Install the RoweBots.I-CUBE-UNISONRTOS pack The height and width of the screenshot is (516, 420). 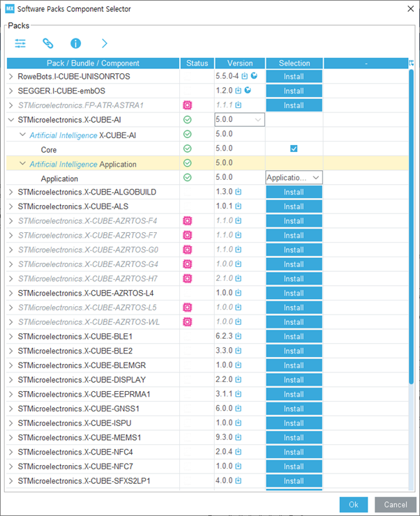(294, 76)
